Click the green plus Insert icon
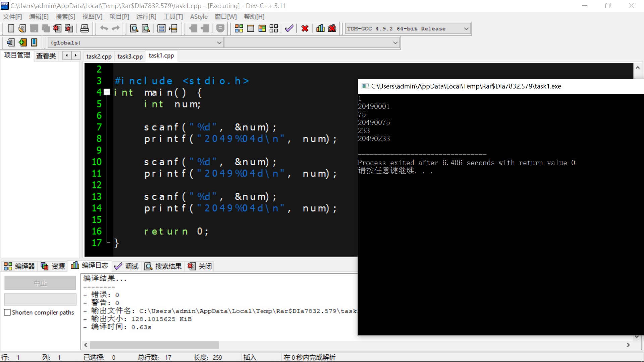Screen dimensions: 644x362 coord(22,43)
